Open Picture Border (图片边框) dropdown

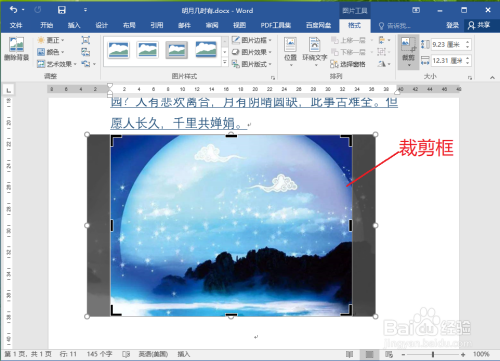pos(252,40)
